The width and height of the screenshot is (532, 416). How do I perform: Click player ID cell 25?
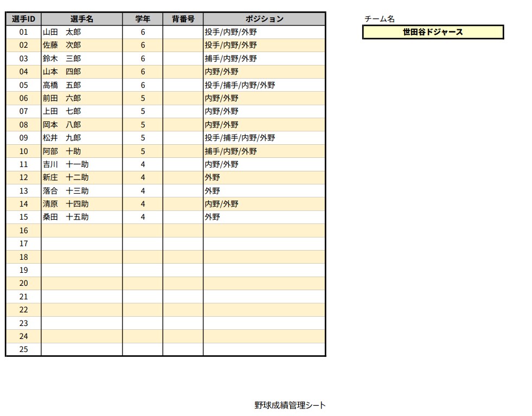23,349
